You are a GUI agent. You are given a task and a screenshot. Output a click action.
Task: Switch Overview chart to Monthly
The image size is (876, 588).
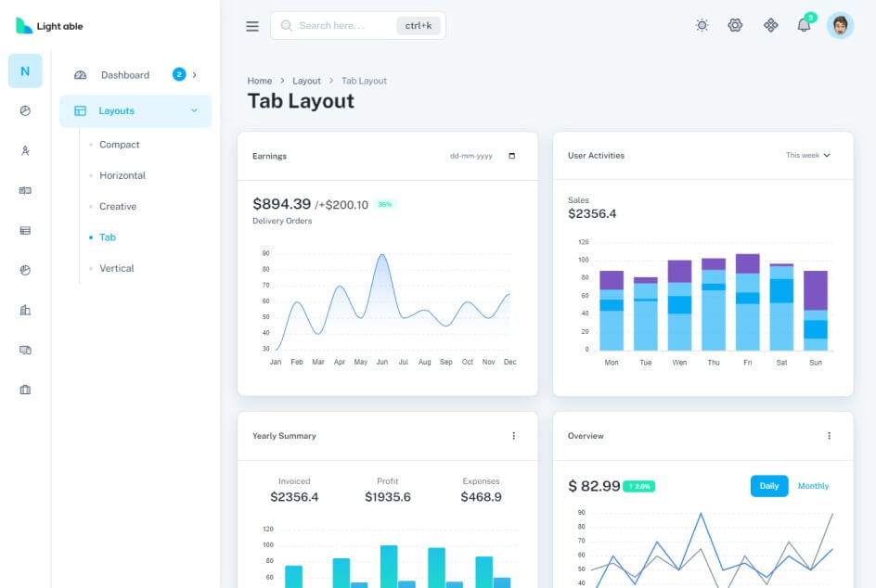pos(813,486)
